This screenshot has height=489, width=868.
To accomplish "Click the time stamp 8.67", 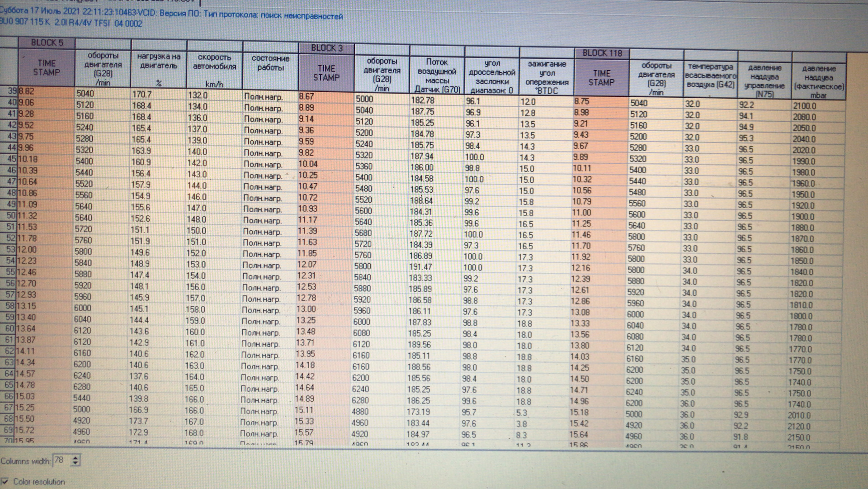I will click(306, 96).
